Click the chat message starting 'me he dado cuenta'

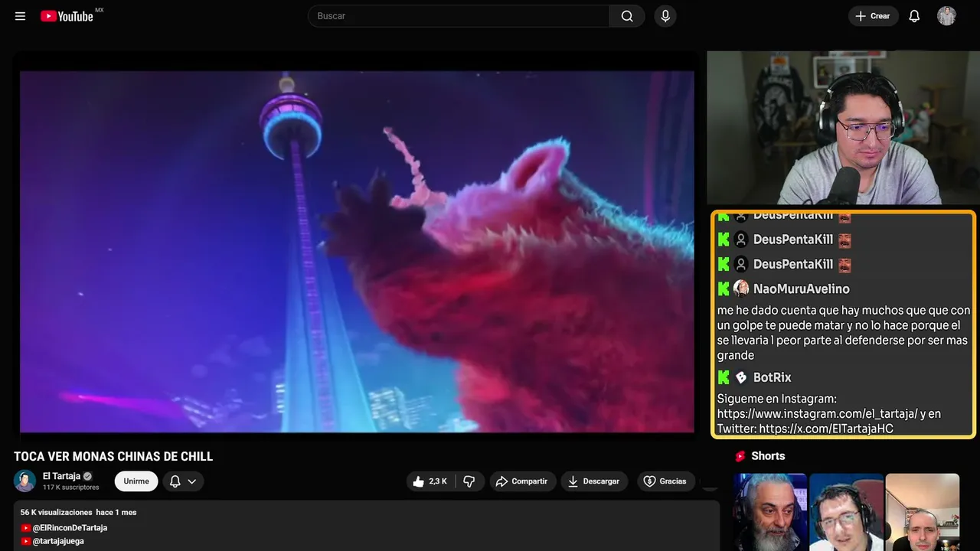(843, 333)
